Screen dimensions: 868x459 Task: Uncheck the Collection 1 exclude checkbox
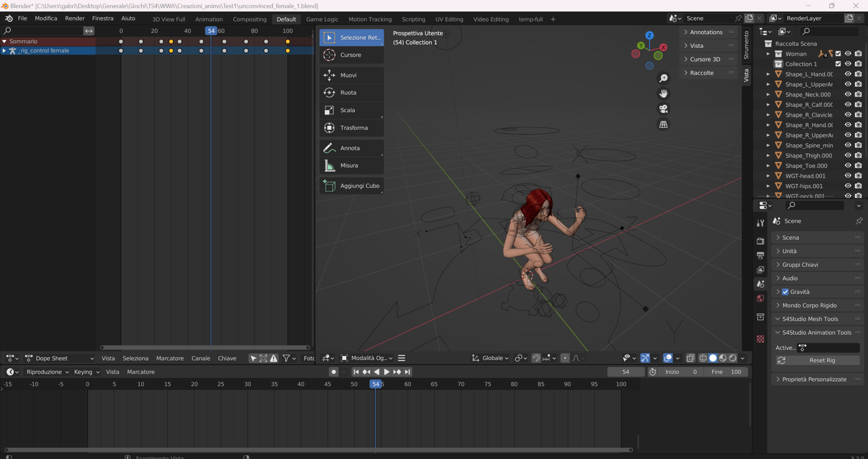point(838,64)
